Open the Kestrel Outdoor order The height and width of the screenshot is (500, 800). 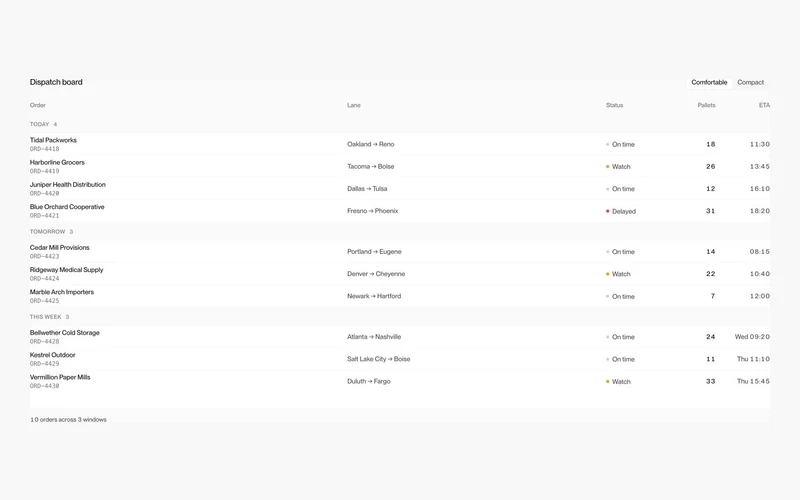coord(53,355)
